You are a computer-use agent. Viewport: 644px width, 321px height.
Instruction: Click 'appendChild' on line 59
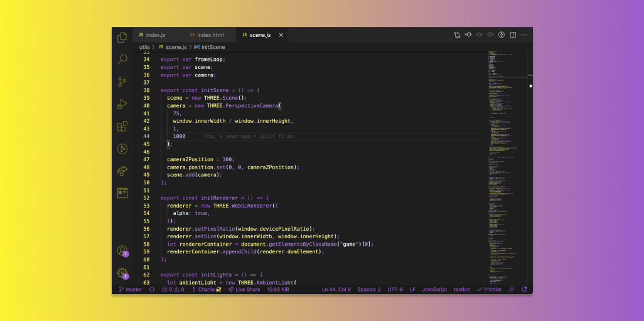click(239, 251)
